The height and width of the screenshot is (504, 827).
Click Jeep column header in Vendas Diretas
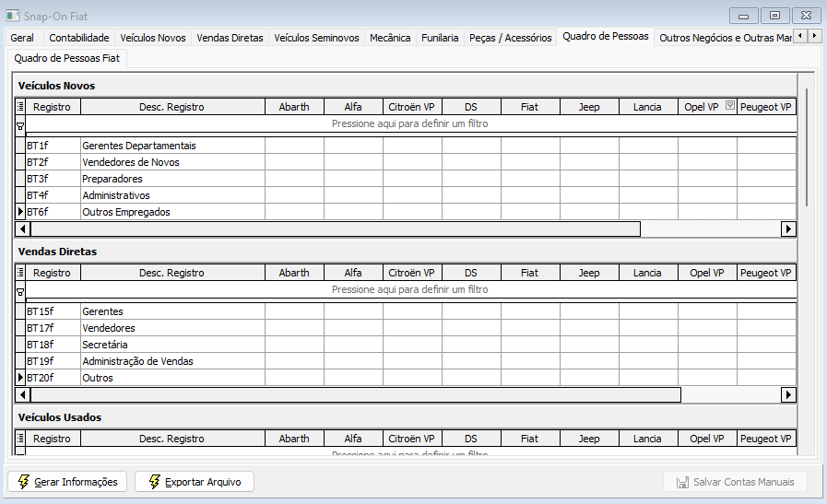[589, 273]
